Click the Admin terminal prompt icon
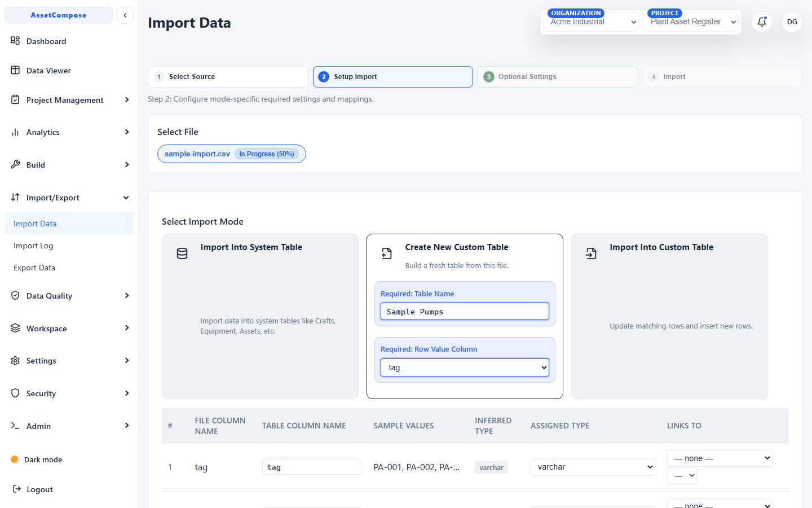The width and height of the screenshot is (812, 508). click(x=15, y=426)
